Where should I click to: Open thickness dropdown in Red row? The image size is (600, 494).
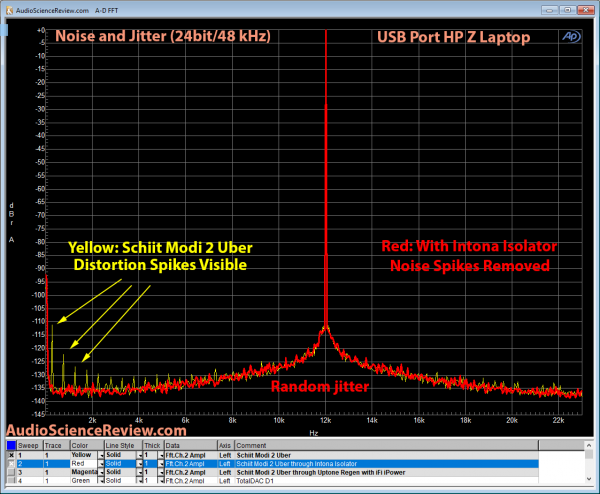[x=161, y=464]
